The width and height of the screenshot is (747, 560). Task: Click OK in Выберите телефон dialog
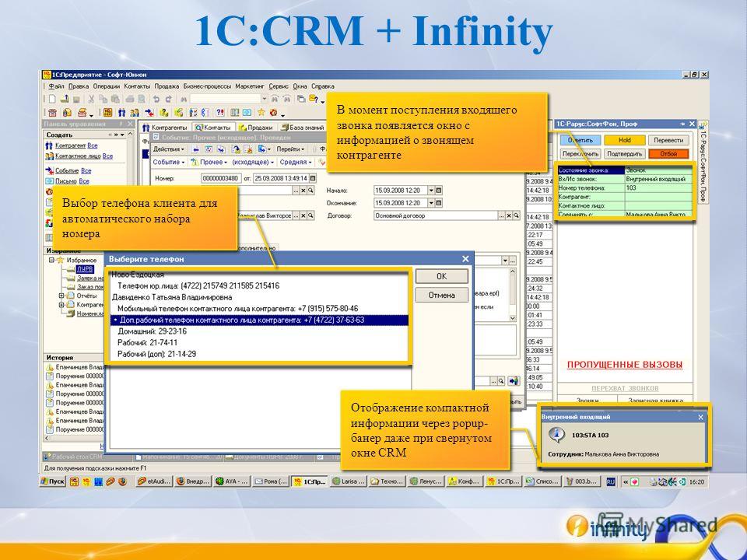point(441,277)
